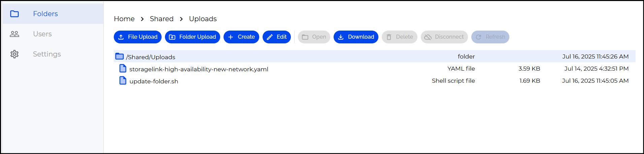Go to Shared in the breadcrumb
The height and width of the screenshot is (154, 644).
click(162, 19)
